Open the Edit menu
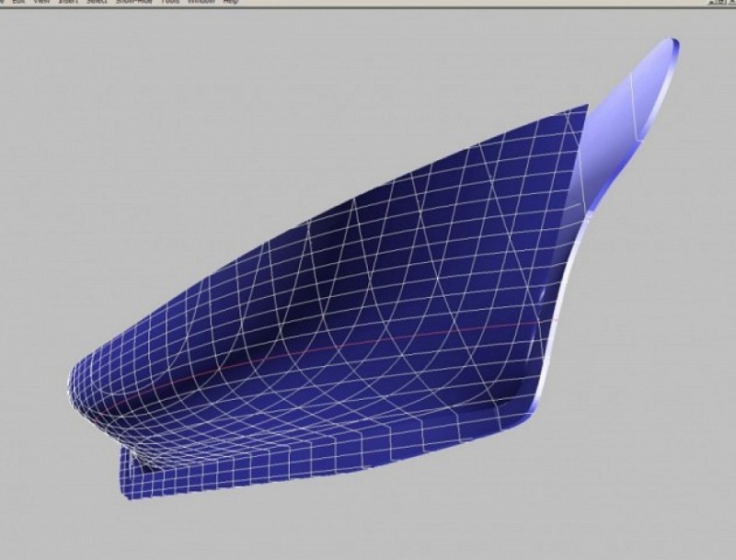 point(18,3)
